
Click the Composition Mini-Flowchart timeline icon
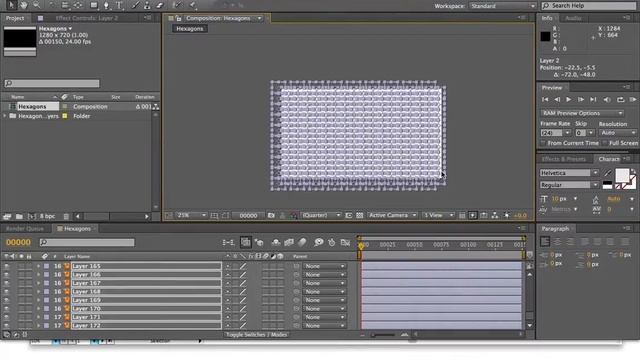pos(228,242)
